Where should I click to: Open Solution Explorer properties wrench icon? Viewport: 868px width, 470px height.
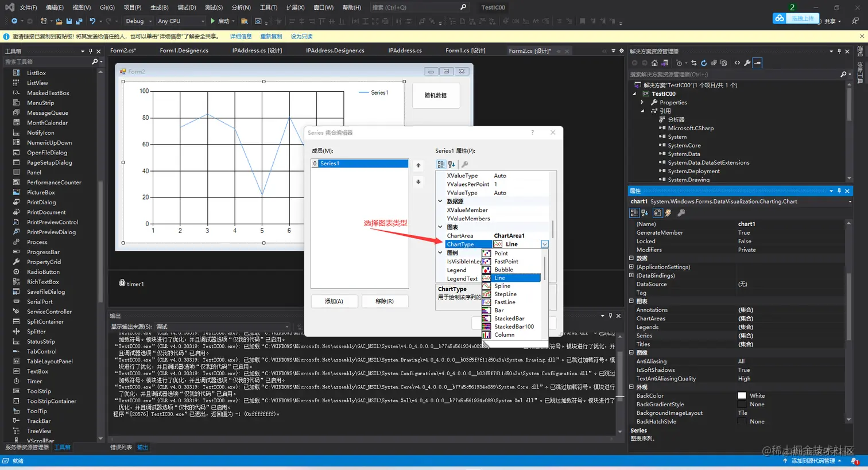747,63
